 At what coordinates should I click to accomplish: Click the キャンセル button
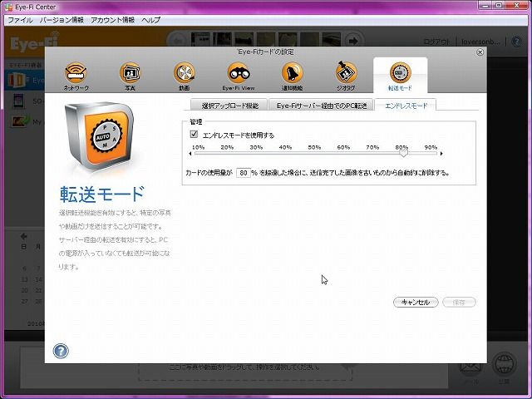coord(416,302)
